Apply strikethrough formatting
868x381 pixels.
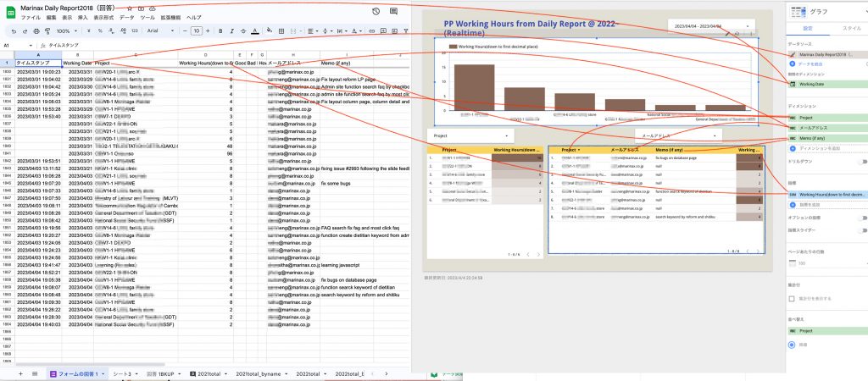pos(242,30)
